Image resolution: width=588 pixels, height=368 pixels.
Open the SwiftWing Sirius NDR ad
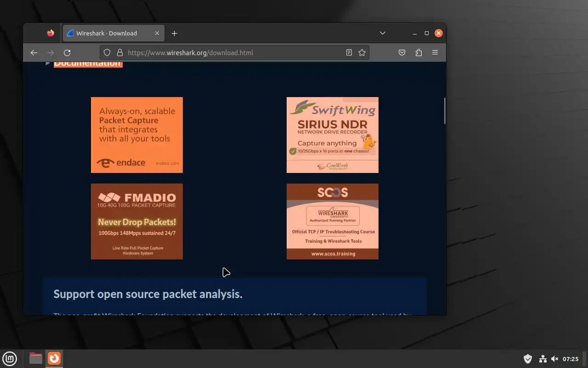[333, 135]
